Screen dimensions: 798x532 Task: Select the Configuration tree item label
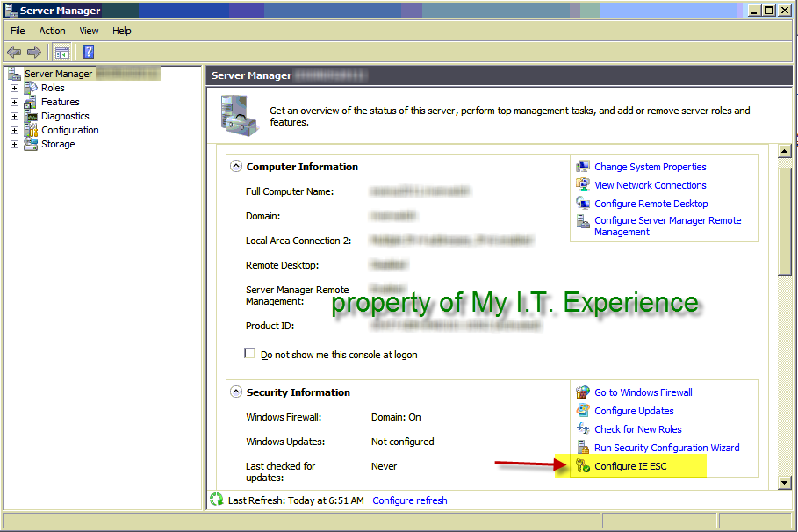69,130
